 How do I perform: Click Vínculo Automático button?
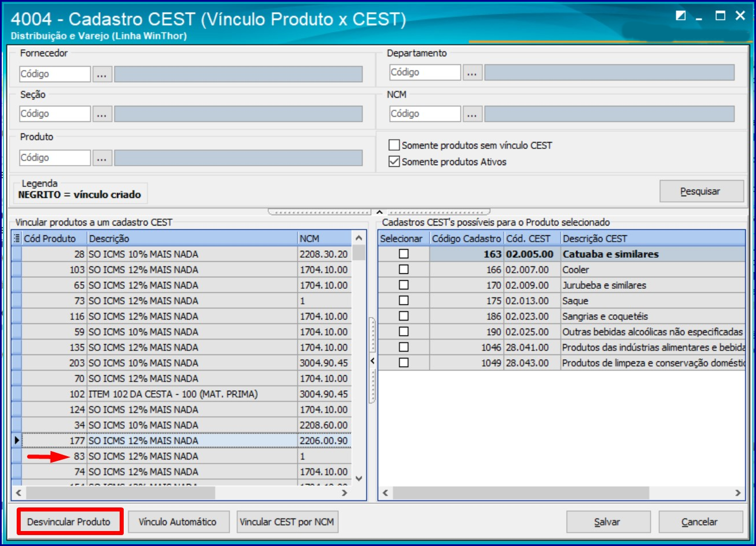pyautogui.click(x=178, y=522)
